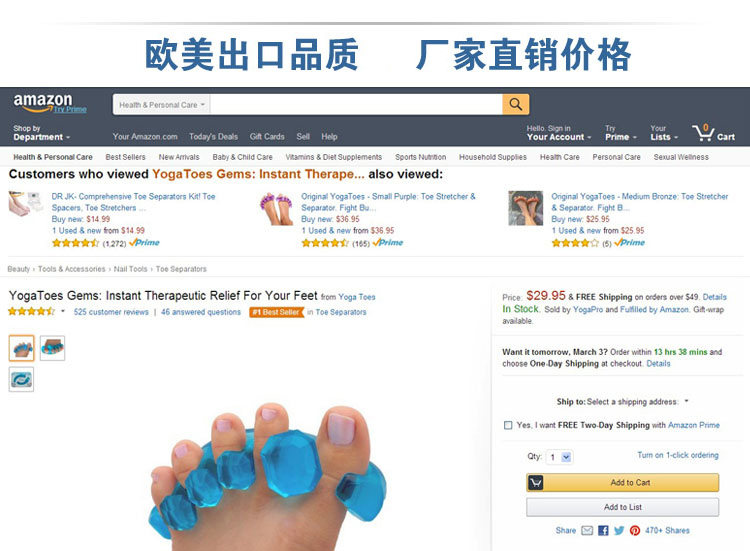
Task: Click in the search text field
Action: coord(356,105)
